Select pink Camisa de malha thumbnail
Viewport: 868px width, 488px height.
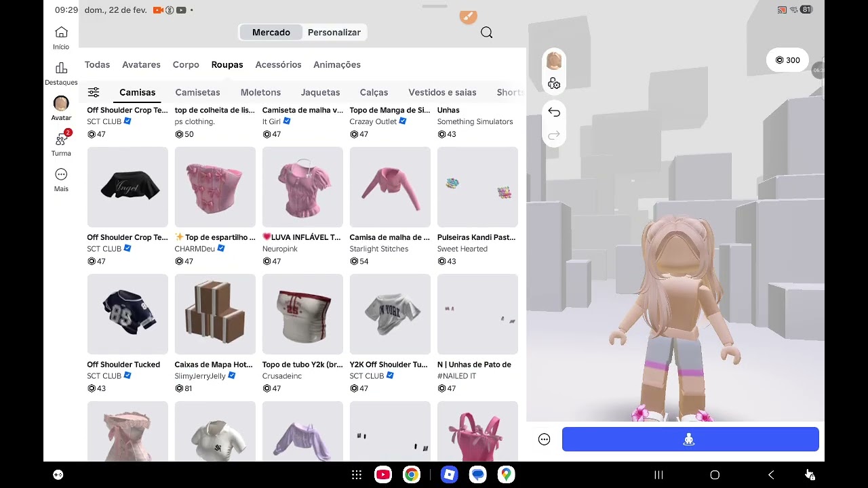(x=390, y=187)
